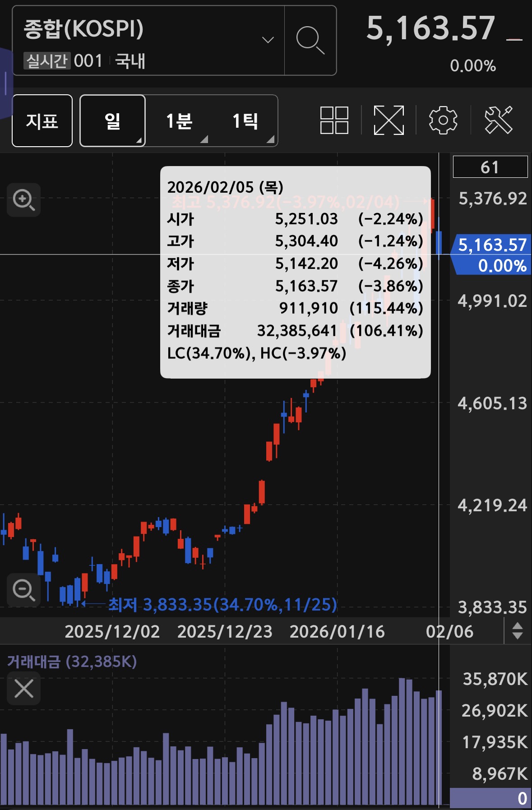Click the 2026/01/16 date axis label
532x810 pixels.
tap(337, 631)
